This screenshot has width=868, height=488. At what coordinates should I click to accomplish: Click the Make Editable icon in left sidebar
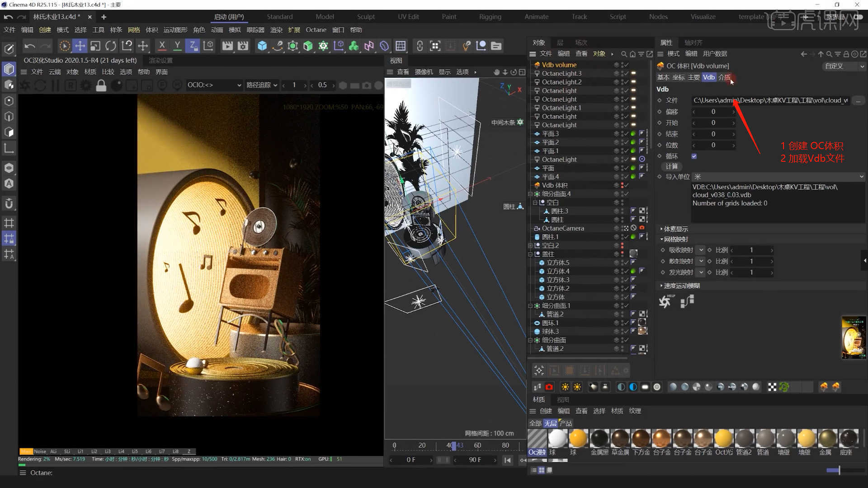pos(9,49)
